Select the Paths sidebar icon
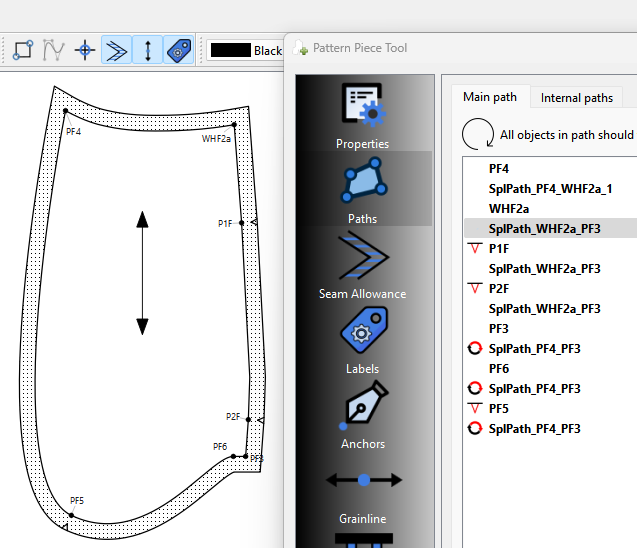637x548 pixels. point(362,190)
